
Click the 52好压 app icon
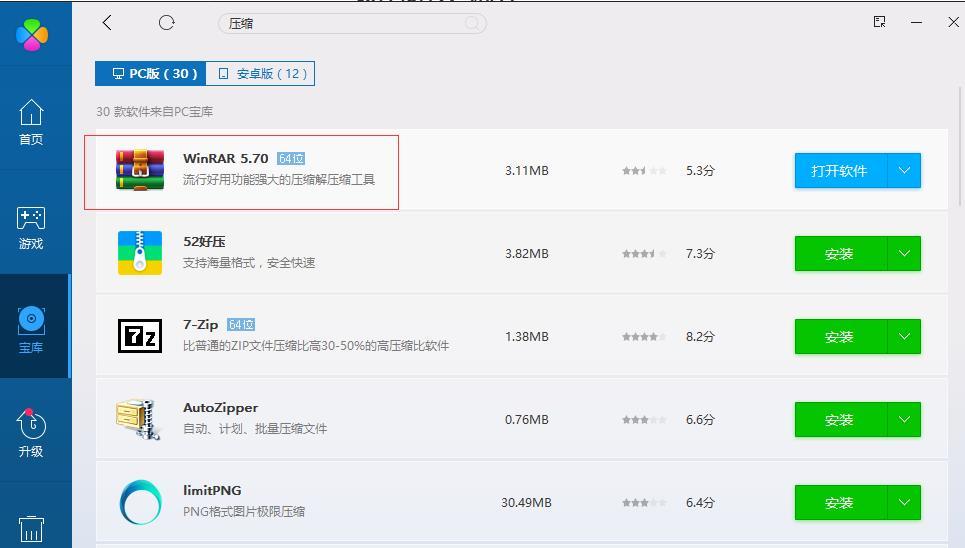140,253
